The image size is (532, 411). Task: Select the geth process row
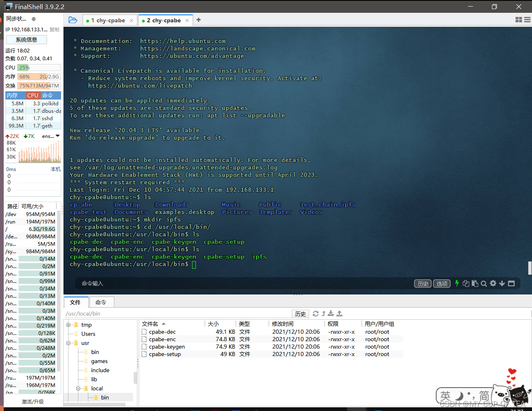coord(33,126)
